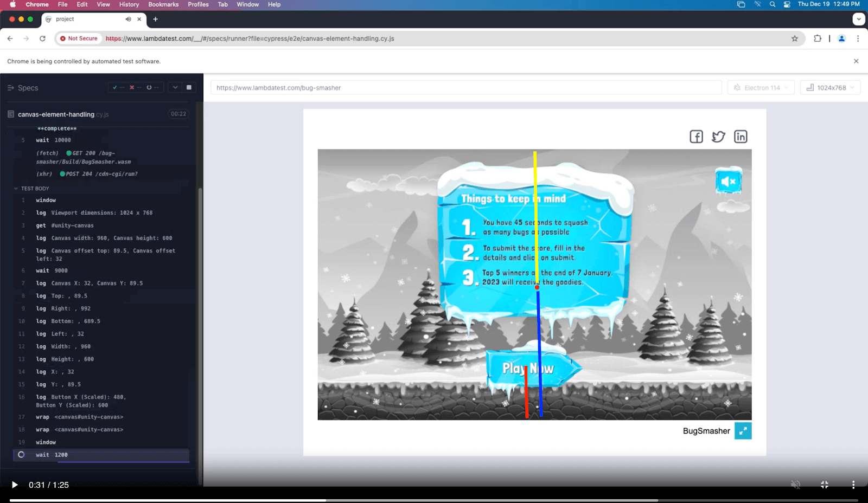The height and width of the screenshot is (503, 868).
Task: Click the Wi-Fi status icon
Action: coord(757,4)
